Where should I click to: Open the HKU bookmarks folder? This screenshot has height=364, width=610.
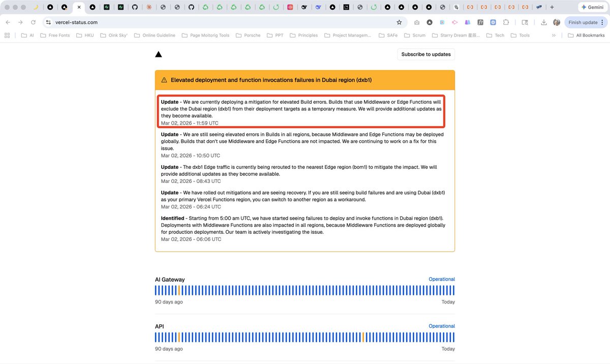tap(85, 35)
